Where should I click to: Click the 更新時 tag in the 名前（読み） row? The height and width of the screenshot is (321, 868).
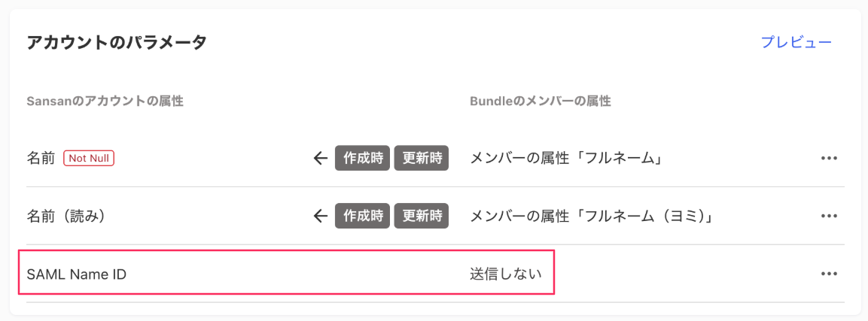click(x=422, y=216)
